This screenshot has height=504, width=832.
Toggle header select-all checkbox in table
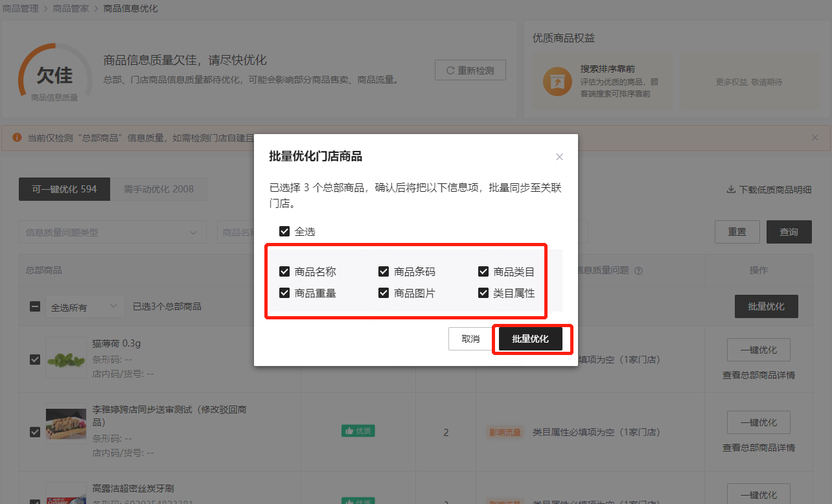(35, 306)
